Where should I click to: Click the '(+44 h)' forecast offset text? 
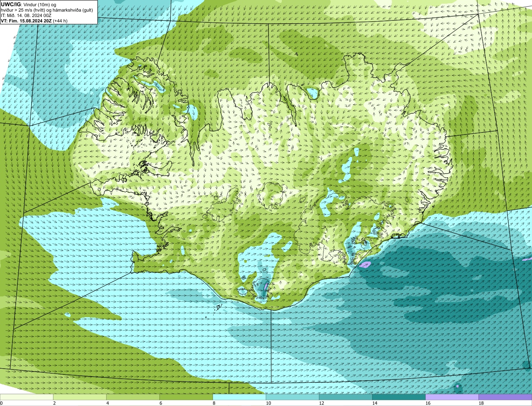click(60, 21)
